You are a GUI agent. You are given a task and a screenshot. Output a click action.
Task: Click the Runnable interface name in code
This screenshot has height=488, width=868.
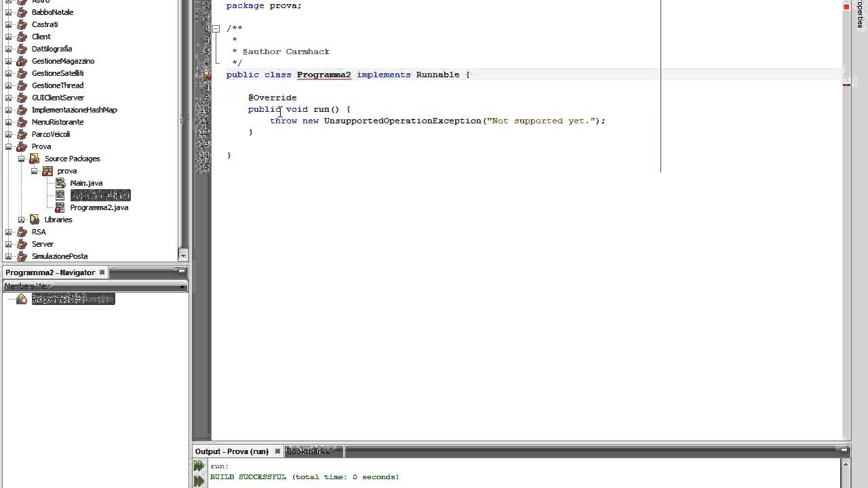438,75
